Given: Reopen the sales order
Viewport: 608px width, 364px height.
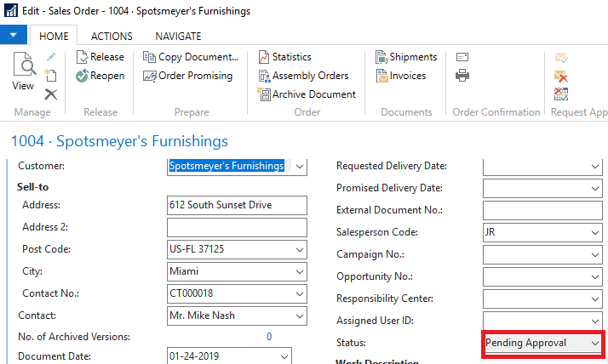Looking at the screenshot, I should (x=100, y=76).
